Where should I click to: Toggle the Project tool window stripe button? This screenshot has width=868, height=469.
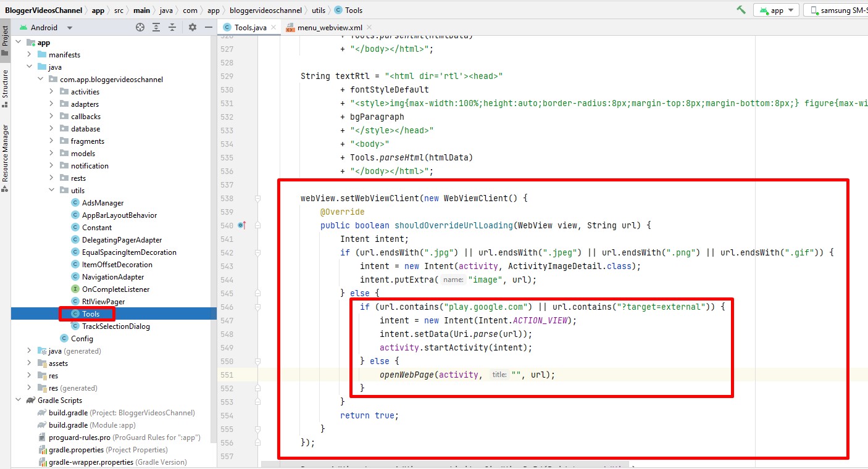(5, 41)
